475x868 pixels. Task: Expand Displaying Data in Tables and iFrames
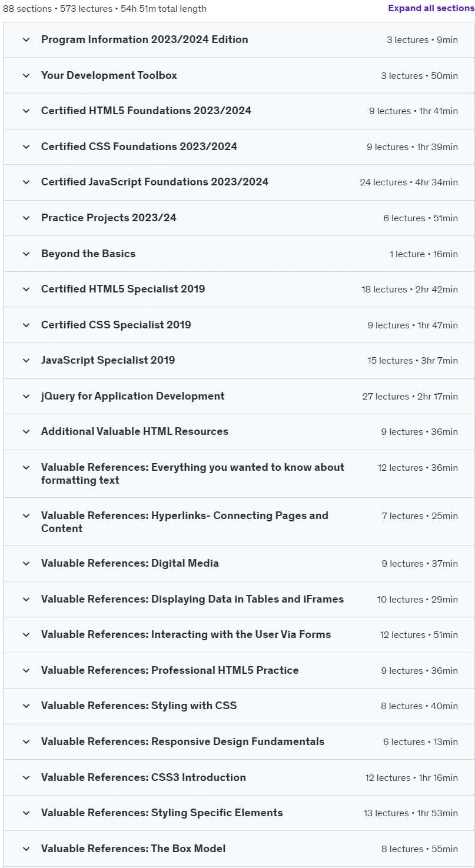238,599
